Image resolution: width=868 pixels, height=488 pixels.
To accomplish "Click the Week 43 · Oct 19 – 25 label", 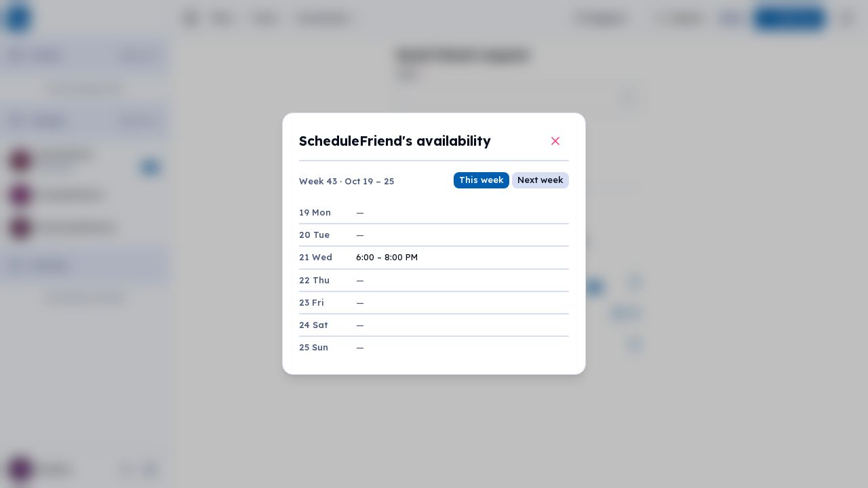I will coord(347,182).
